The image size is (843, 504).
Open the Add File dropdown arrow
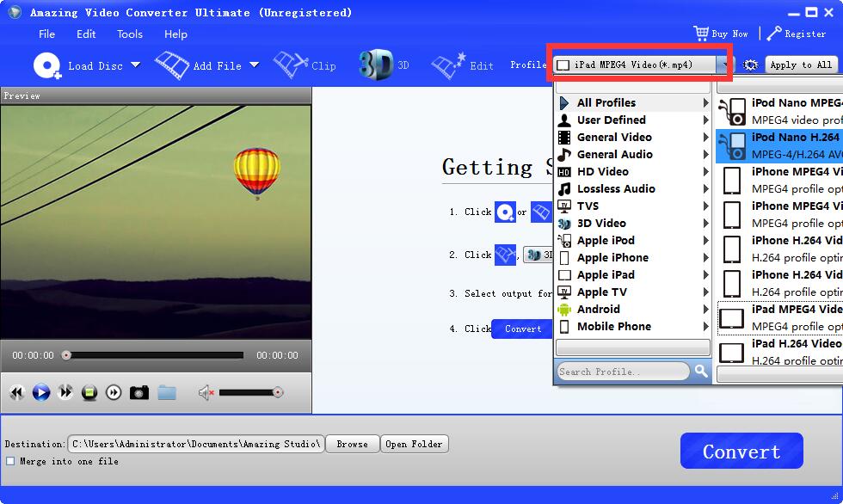(x=255, y=65)
